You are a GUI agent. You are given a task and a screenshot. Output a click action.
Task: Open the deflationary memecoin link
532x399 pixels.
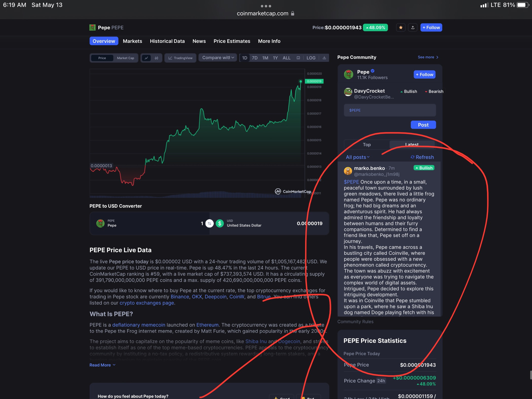[x=139, y=325]
